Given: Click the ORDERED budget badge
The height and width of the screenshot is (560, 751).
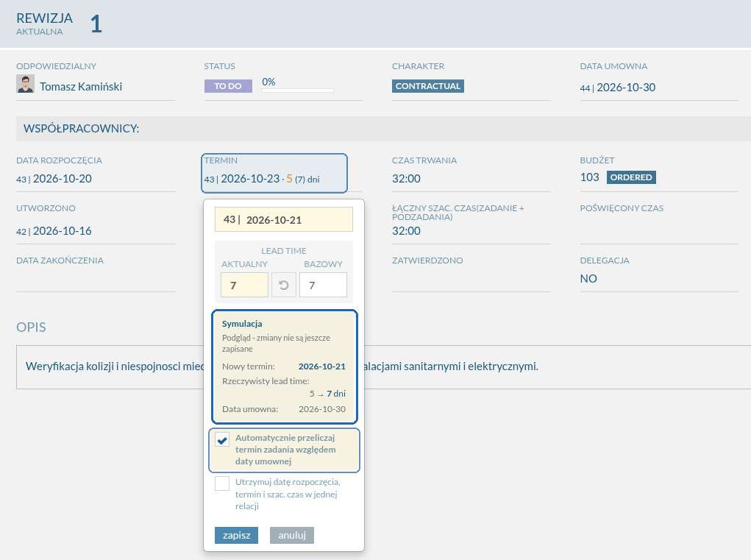Looking at the screenshot, I should click(631, 177).
